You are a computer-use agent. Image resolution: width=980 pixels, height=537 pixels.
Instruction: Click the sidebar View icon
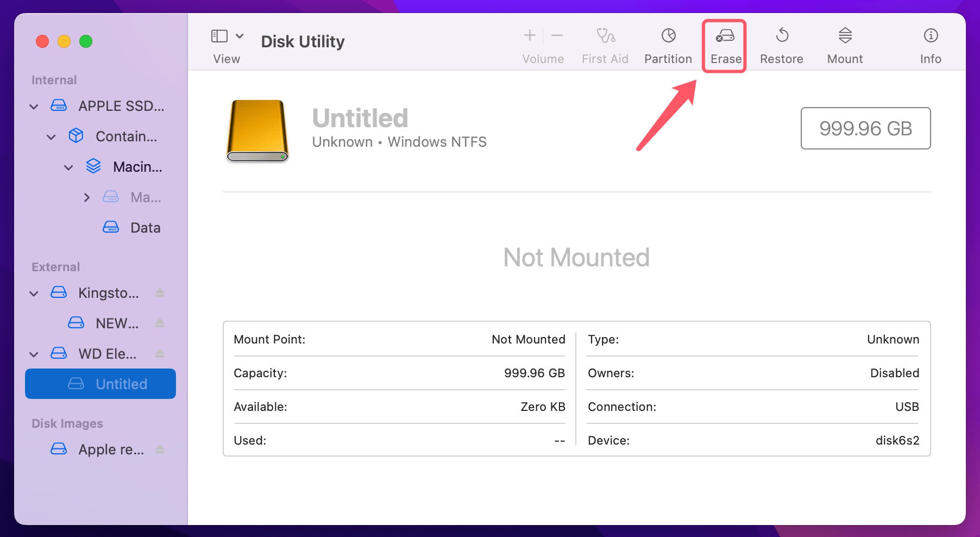pyautogui.click(x=219, y=35)
